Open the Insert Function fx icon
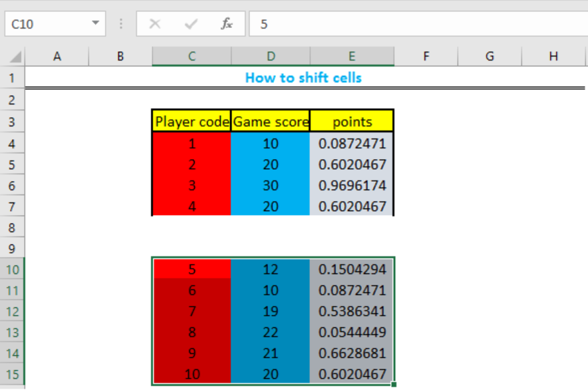 pos(226,24)
